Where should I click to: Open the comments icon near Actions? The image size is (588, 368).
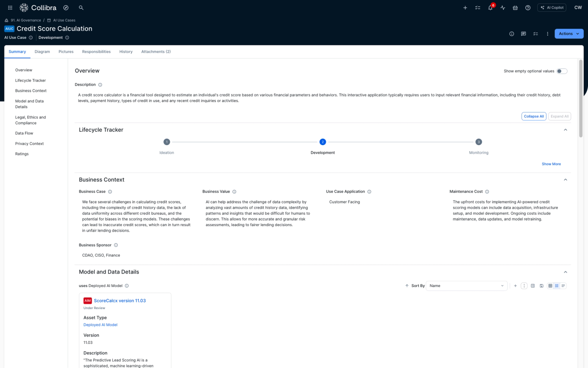(x=523, y=34)
